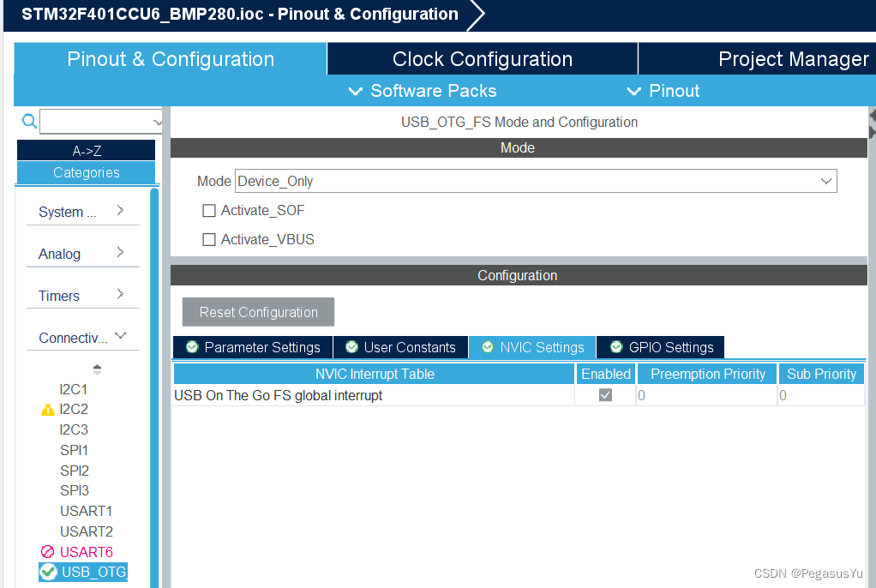Click the green badge on Parameter Settings tab

pyautogui.click(x=192, y=347)
